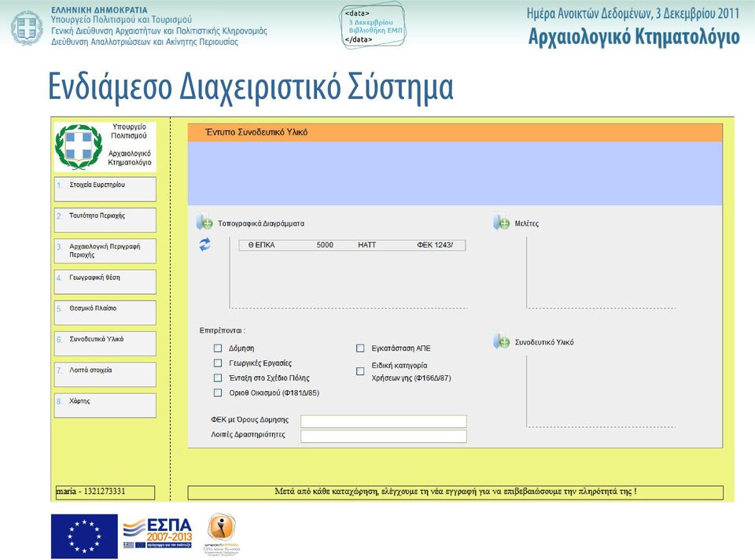Screen dimensions: 755x560
Task: Click the Επιτρέπονται label
Action: click(x=223, y=331)
